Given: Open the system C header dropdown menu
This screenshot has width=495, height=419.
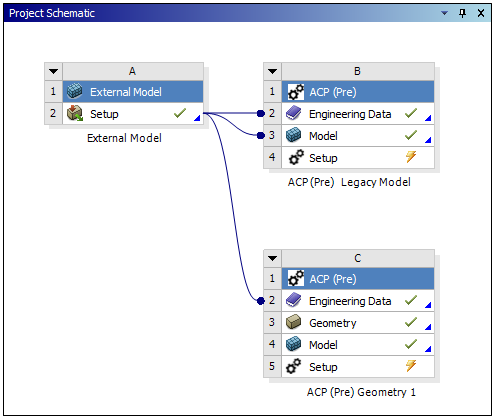Looking at the screenshot, I should point(272,258).
